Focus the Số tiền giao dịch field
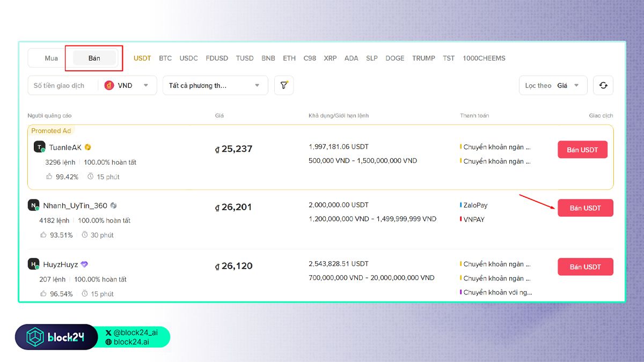Image resolution: width=644 pixels, height=362 pixels. (63, 85)
